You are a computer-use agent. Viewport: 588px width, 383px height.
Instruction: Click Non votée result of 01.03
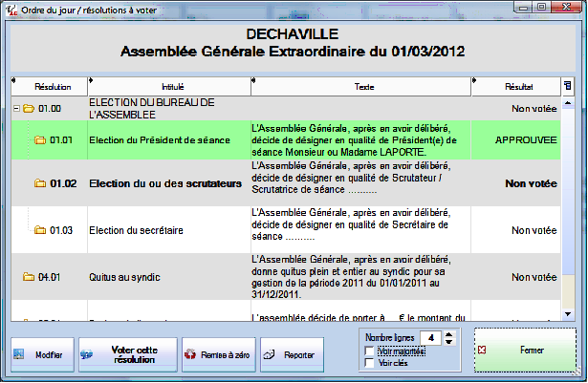point(534,230)
